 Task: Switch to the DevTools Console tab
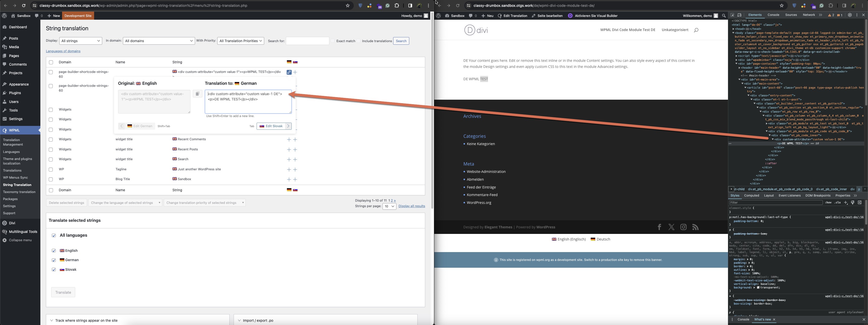click(x=773, y=15)
